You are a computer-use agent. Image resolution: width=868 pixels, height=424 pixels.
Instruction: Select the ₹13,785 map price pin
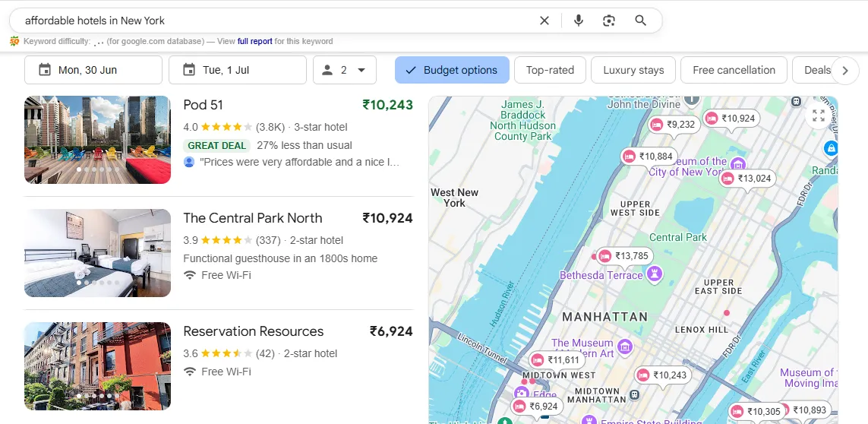[625, 255]
